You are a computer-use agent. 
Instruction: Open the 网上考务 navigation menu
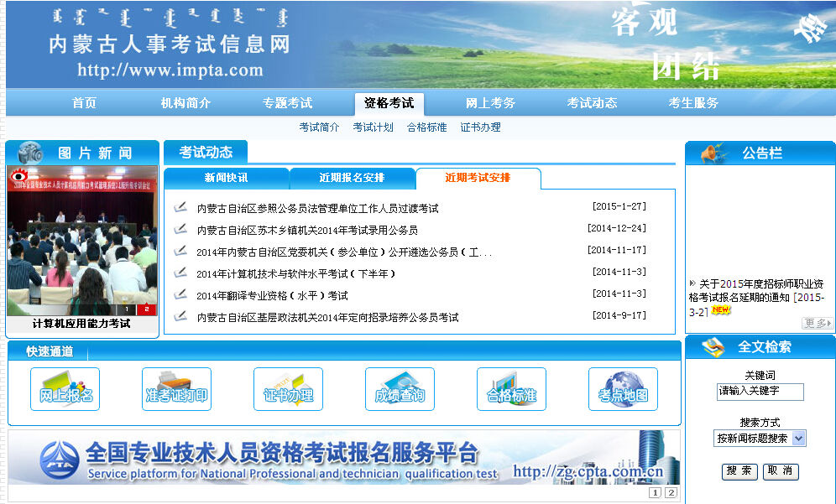point(490,103)
